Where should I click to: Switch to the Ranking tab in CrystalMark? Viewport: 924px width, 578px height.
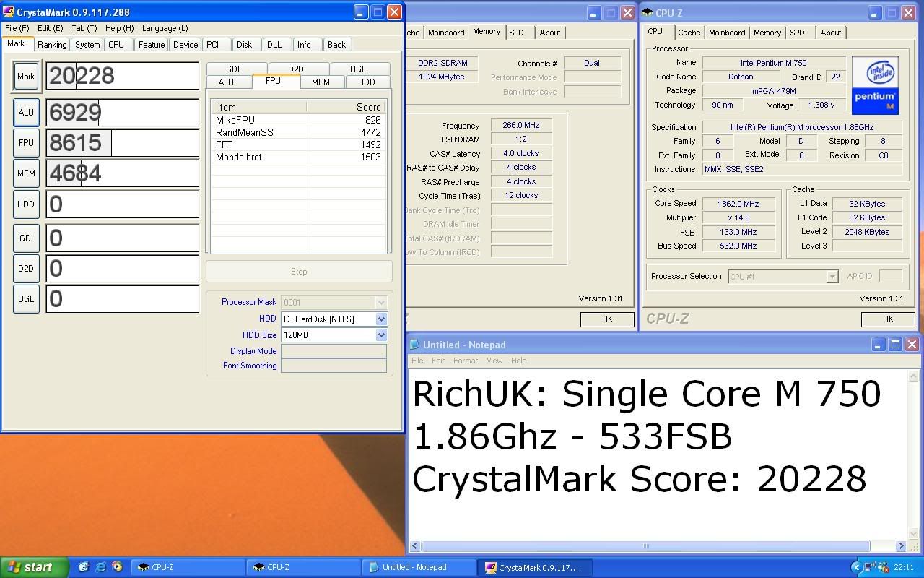[x=52, y=45]
